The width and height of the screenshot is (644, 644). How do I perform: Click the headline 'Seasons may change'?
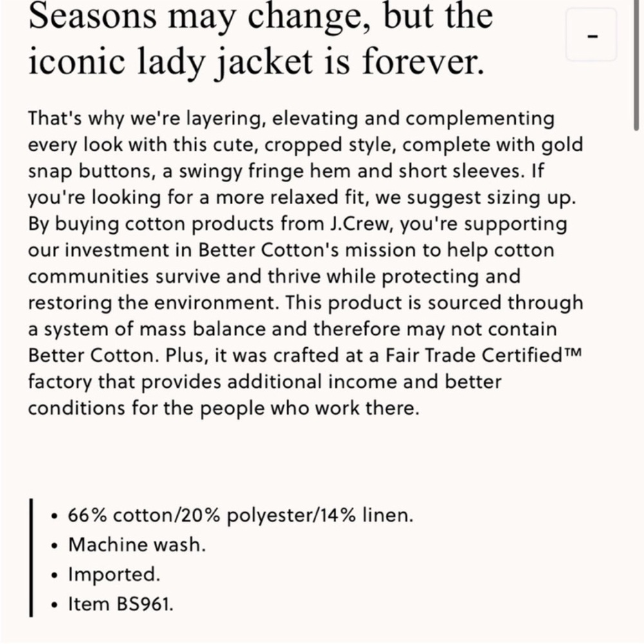pos(200,17)
